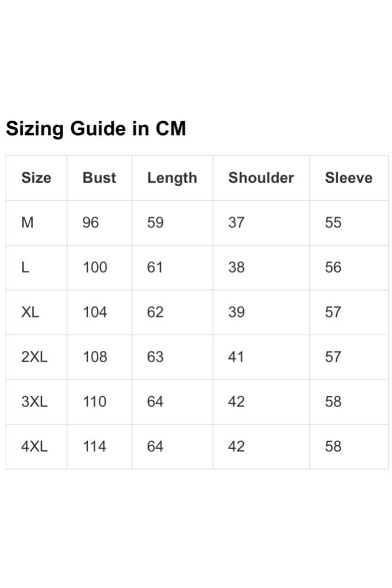Select shoulder value 39 in XL row
Viewport: 392px width, 588px height.
(236, 312)
